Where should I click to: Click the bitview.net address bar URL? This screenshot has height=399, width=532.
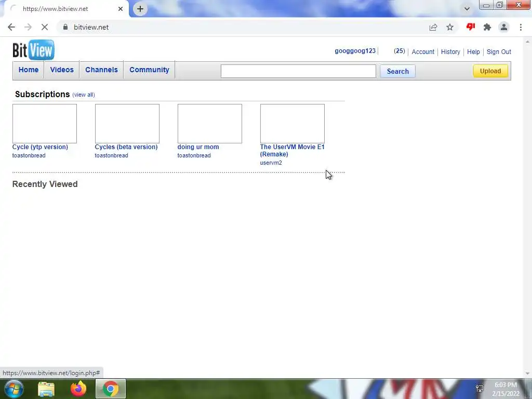[91, 27]
